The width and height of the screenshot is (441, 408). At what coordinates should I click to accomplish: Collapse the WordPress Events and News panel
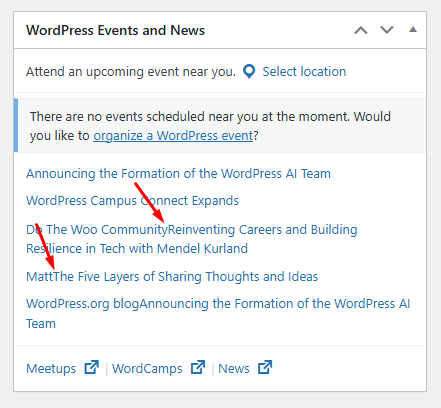pos(413,30)
